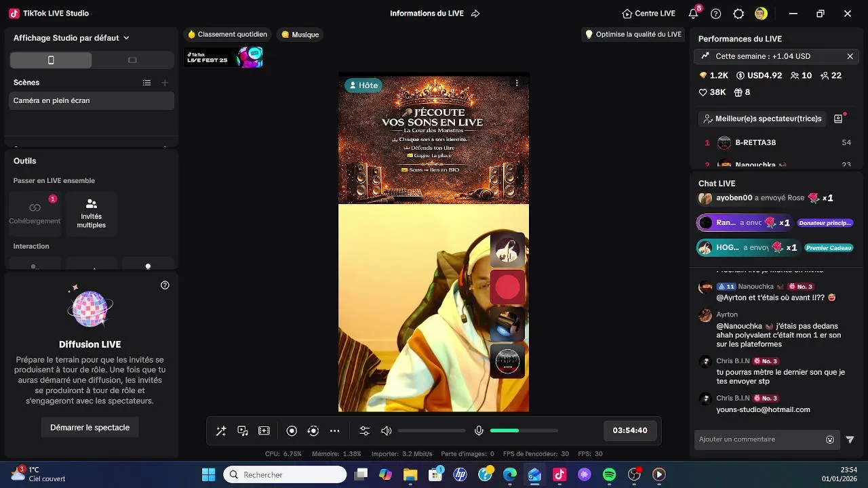Adjust the speaker volume slider
The image size is (868, 488).
(x=431, y=431)
